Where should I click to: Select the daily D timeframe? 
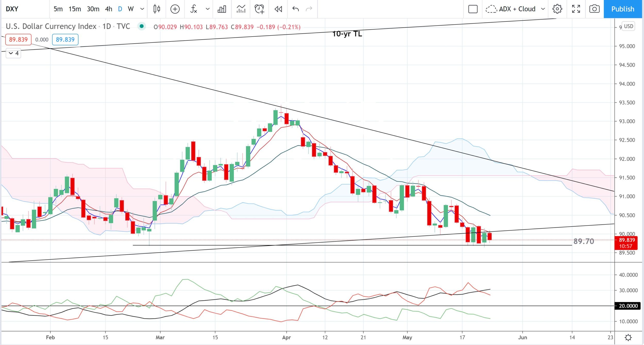120,9
